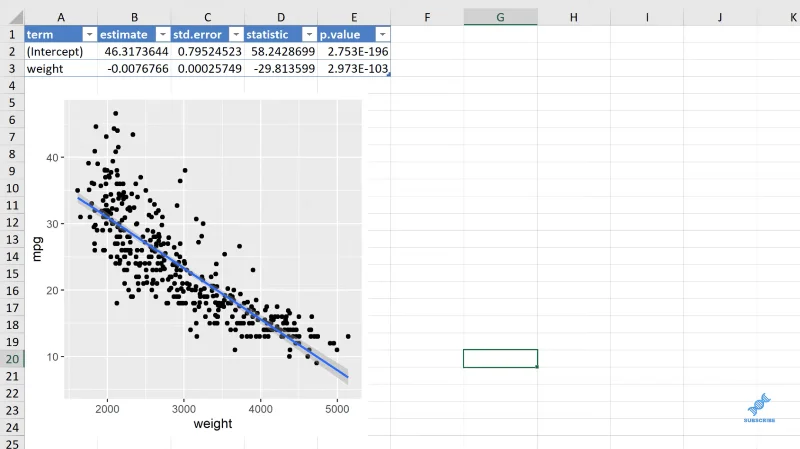This screenshot has height=449, width=800.
Task: Click cell with value -29.813599
Action: point(281,69)
